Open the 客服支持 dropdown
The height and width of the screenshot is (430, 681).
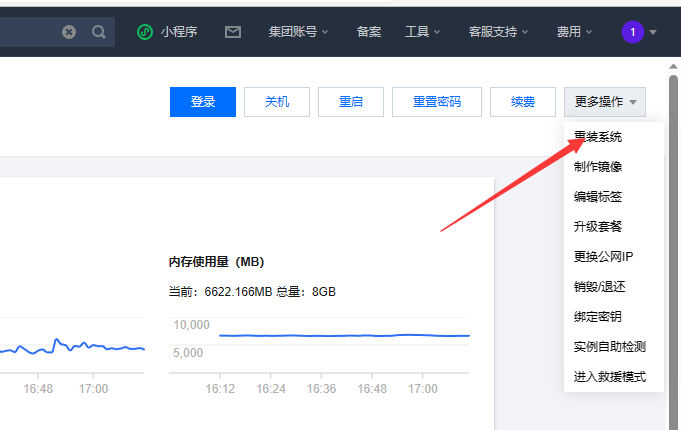[498, 32]
